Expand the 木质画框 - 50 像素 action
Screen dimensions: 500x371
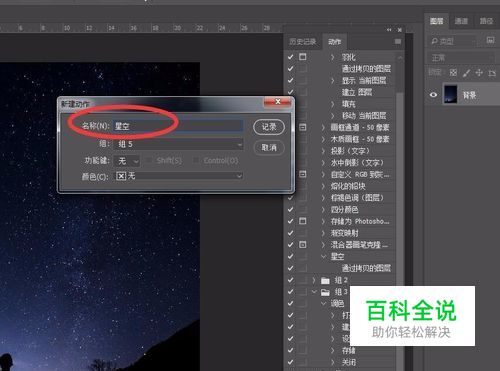click(x=323, y=139)
